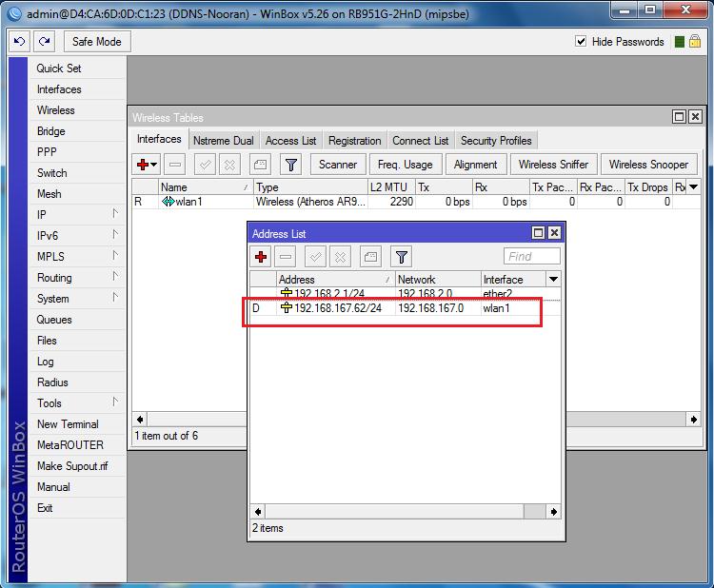Click Comment icon in Wireless Tables toolbar
The height and width of the screenshot is (588, 714).
tap(260, 165)
